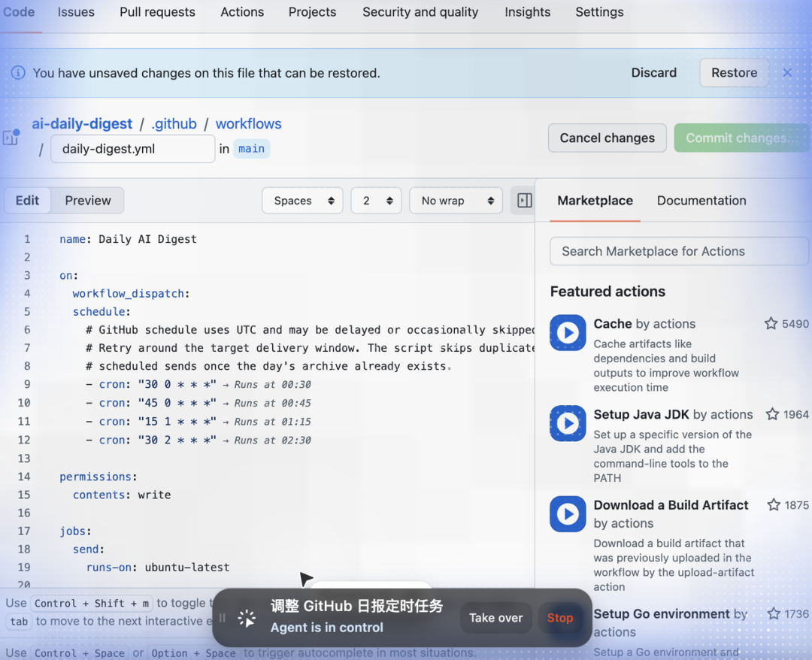Screen dimensions: 812x660
Task: Star the Cache action
Action: click(x=771, y=323)
